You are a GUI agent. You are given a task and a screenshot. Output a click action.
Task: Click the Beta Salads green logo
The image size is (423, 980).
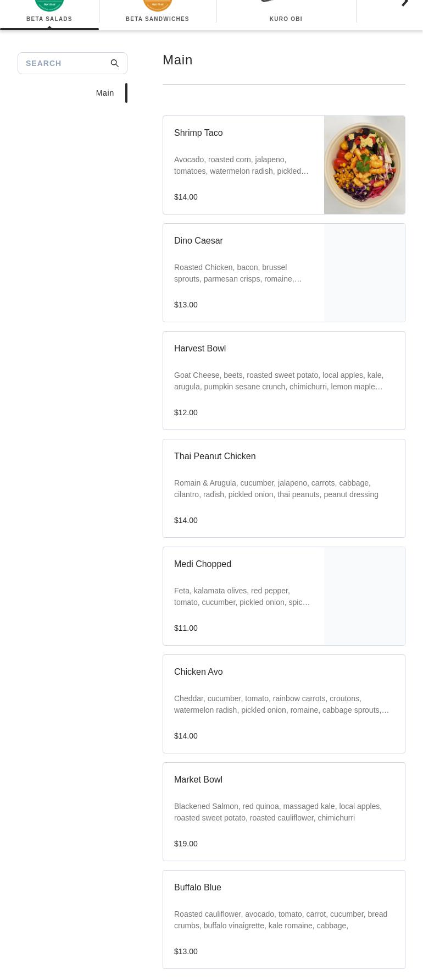point(49,4)
